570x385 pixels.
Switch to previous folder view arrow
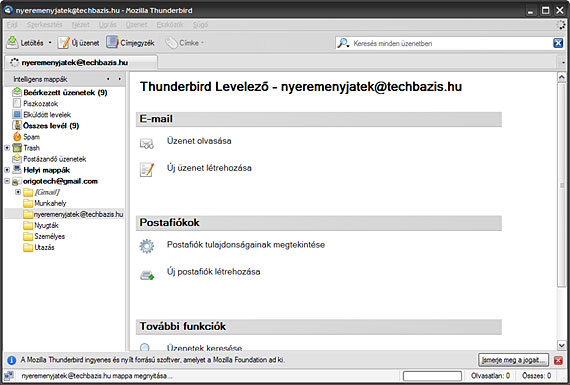108,79
